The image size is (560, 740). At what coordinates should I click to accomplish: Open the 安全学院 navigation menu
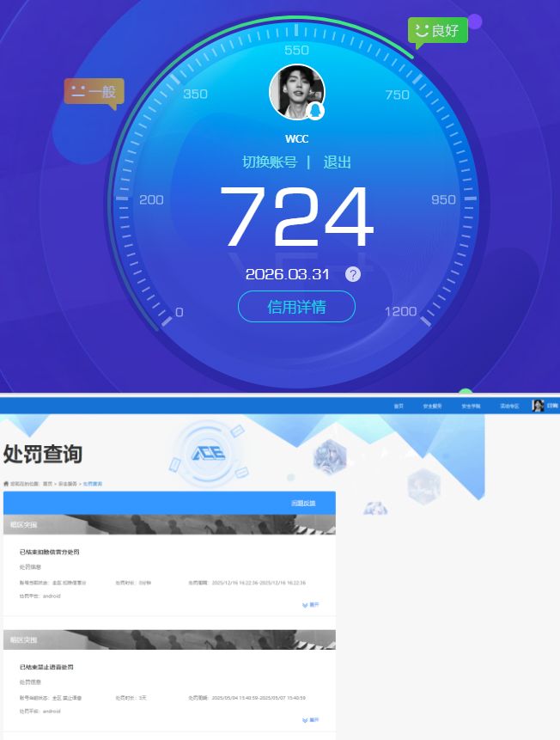[x=471, y=406]
